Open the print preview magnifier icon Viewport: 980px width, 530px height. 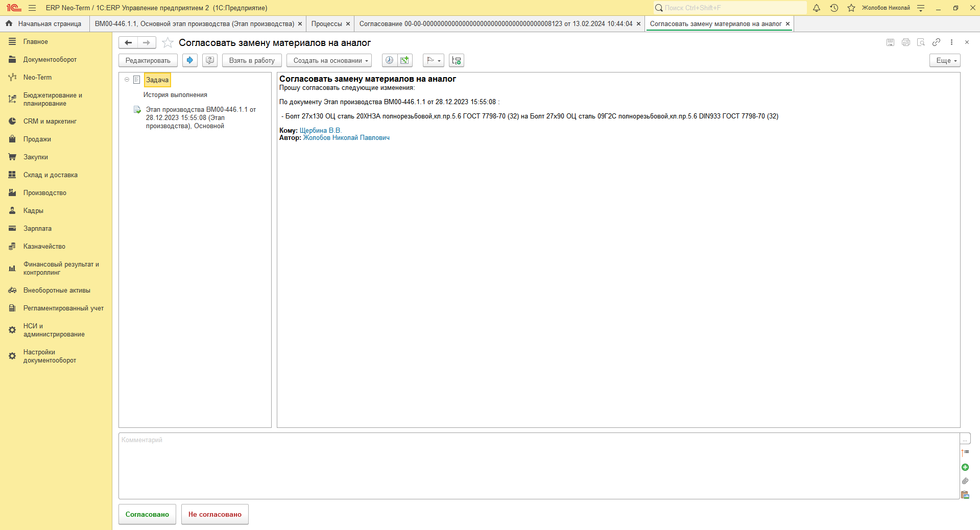(x=921, y=42)
